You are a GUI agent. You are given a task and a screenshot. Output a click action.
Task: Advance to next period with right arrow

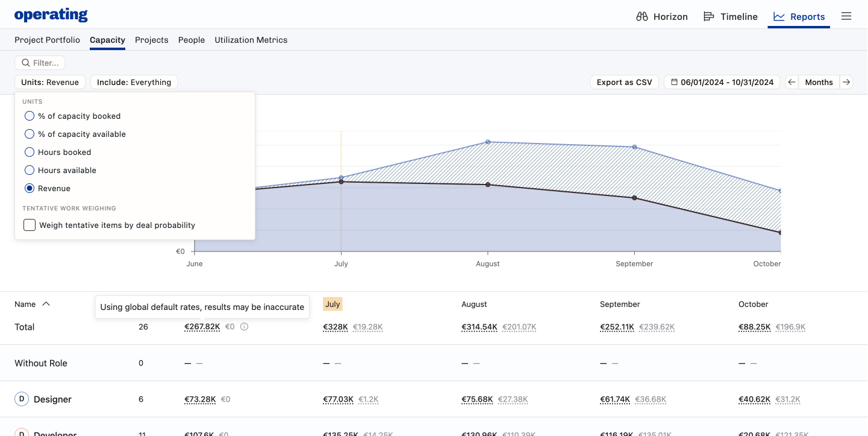[x=846, y=82]
